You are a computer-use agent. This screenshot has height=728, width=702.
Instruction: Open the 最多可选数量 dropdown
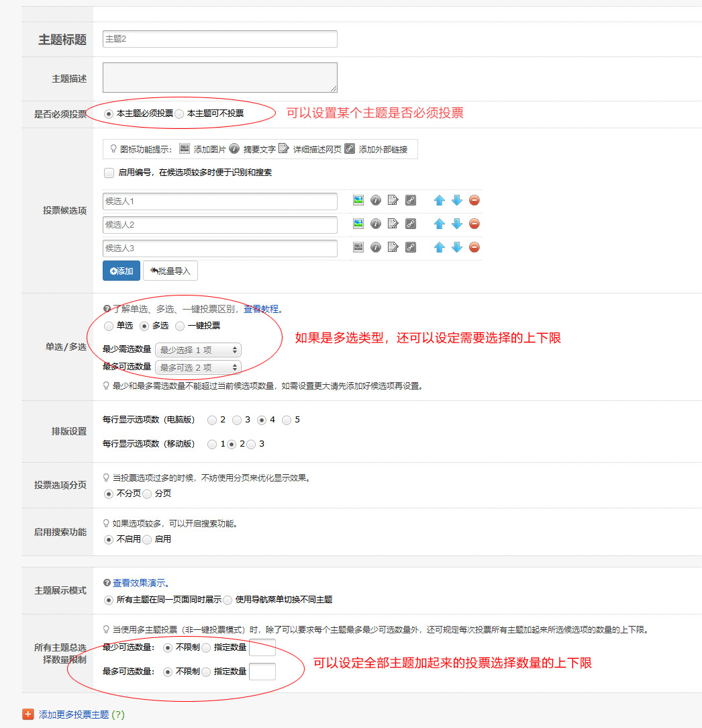tap(197, 367)
